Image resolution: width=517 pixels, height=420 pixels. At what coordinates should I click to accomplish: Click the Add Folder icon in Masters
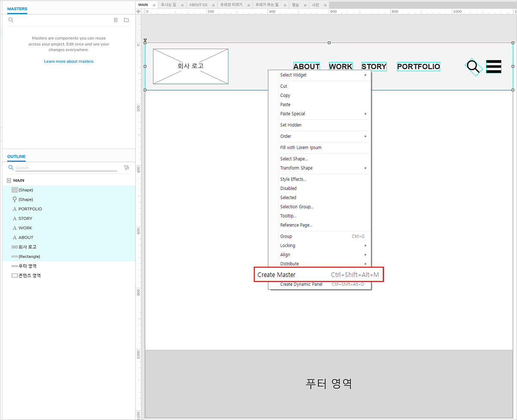[126, 20]
